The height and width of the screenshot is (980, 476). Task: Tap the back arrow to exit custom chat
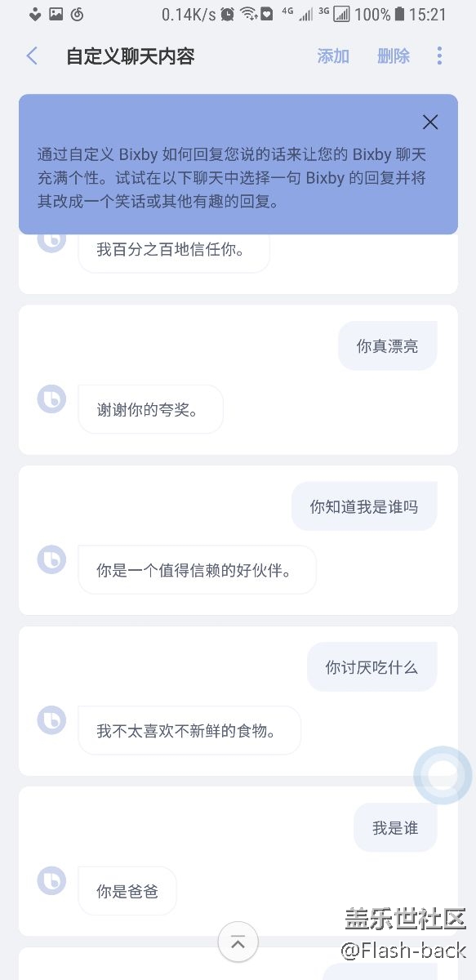[31, 56]
